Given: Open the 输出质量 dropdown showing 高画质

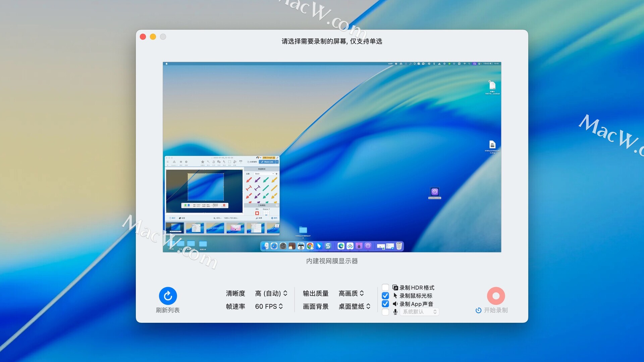Looking at the screenshot, I should (x=351, y=293).
